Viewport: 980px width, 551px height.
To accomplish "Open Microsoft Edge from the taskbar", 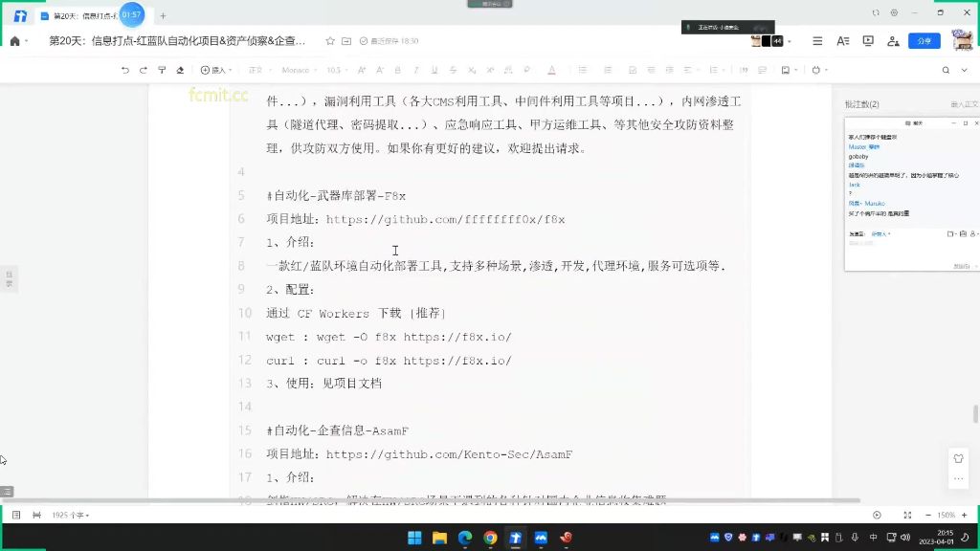I will [465, 538].
